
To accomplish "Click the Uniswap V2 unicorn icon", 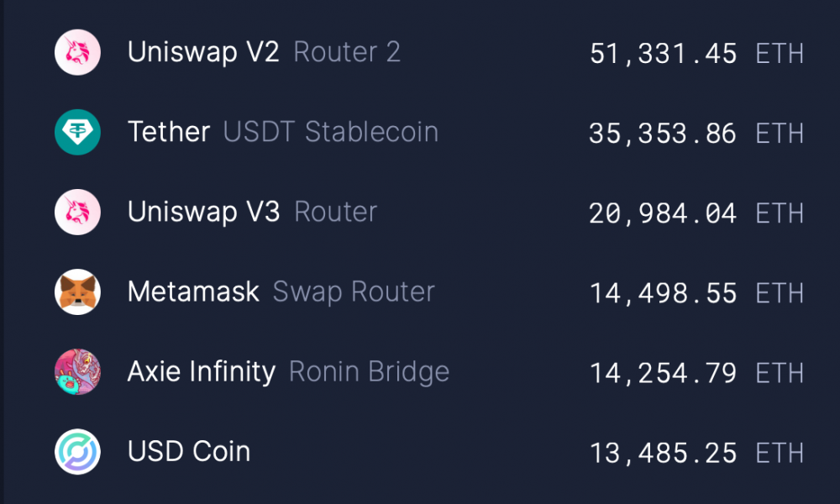I will 77,52.
